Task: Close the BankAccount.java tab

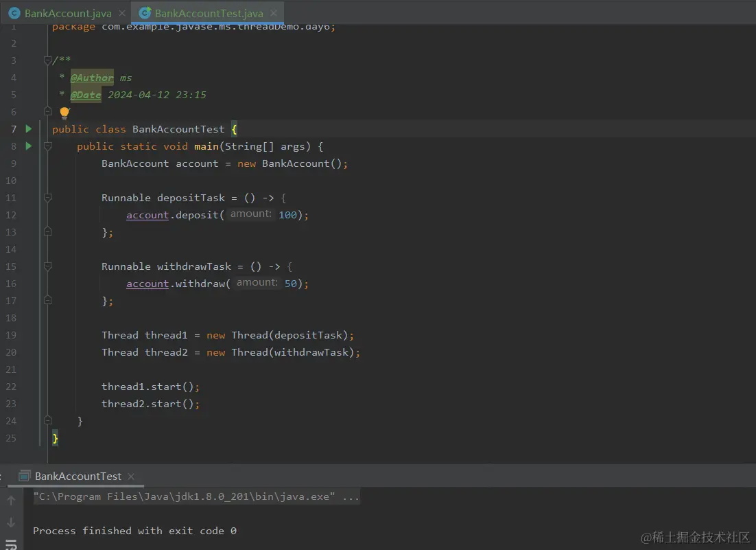Action: [122, 14]
